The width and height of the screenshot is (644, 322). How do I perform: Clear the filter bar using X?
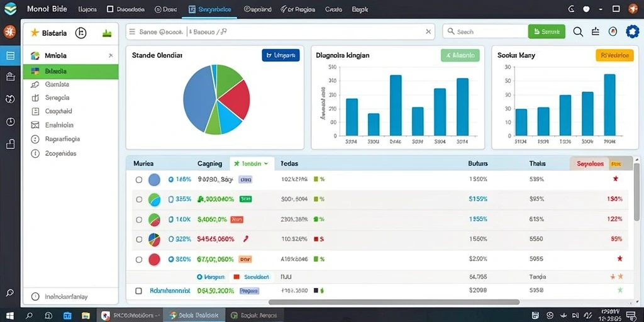(428, 31)
